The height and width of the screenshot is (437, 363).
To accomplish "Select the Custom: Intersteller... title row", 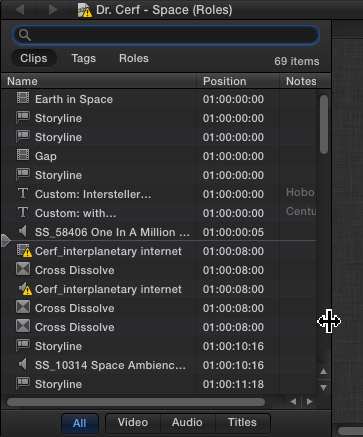I will [x=159, y=194].
